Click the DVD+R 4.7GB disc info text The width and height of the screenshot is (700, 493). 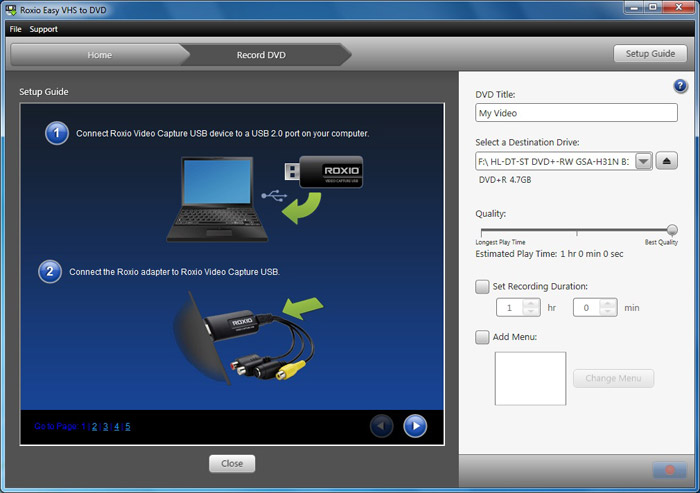tap(505, 180)
